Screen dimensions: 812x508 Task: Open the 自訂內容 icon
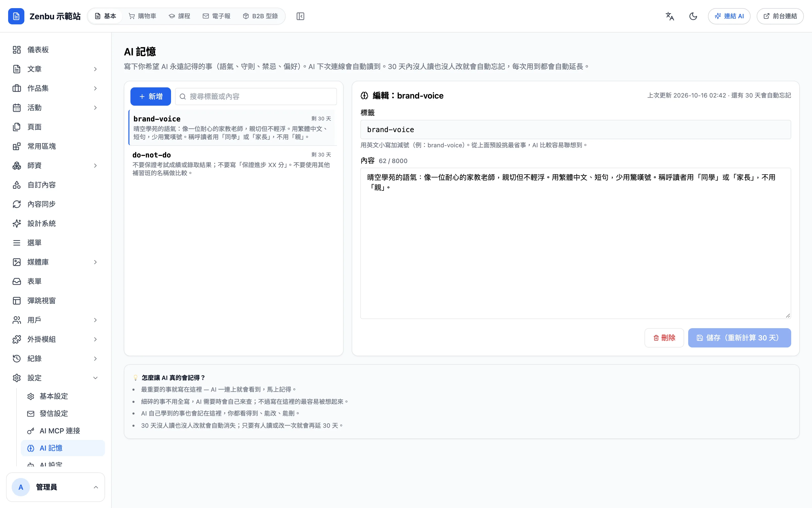pos(17,185)
